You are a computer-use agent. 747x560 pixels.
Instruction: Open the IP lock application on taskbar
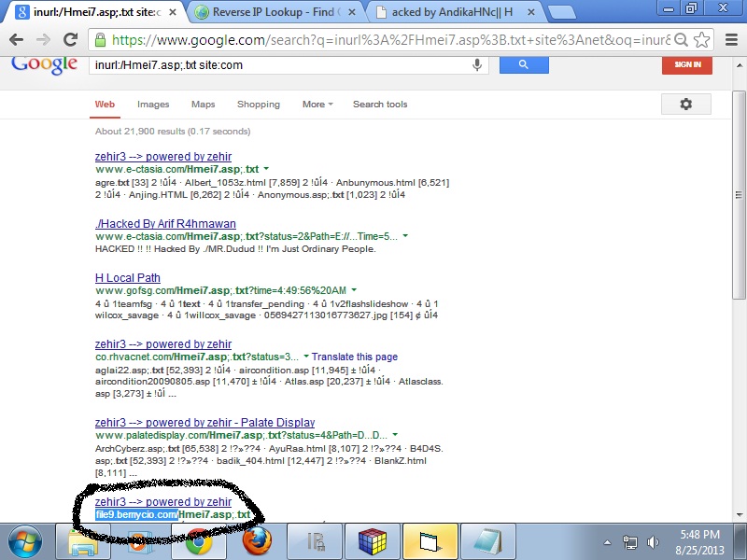coord(315,542)
